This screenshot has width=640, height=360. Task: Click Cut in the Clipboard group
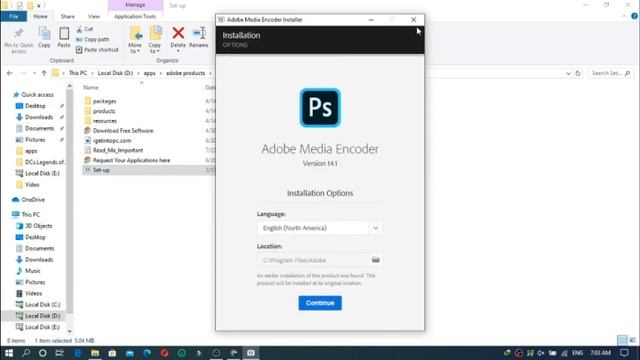coord(85,29)
